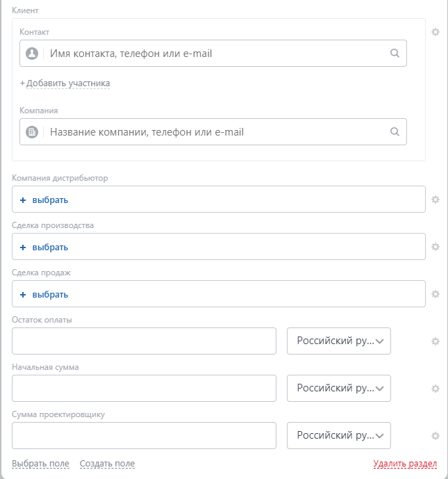Focus the Остаток оплаты amount input

point(144,341)
